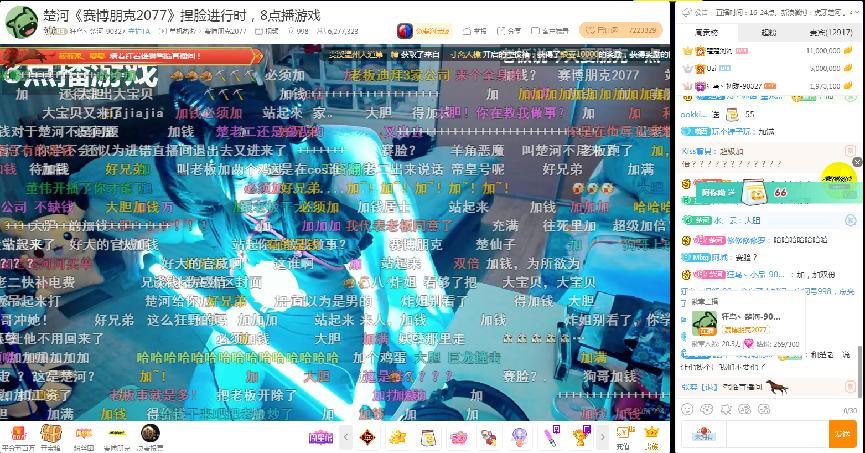Open the streamer popup card avatar
The image size is (865, 453).
(x=704, y=323)
